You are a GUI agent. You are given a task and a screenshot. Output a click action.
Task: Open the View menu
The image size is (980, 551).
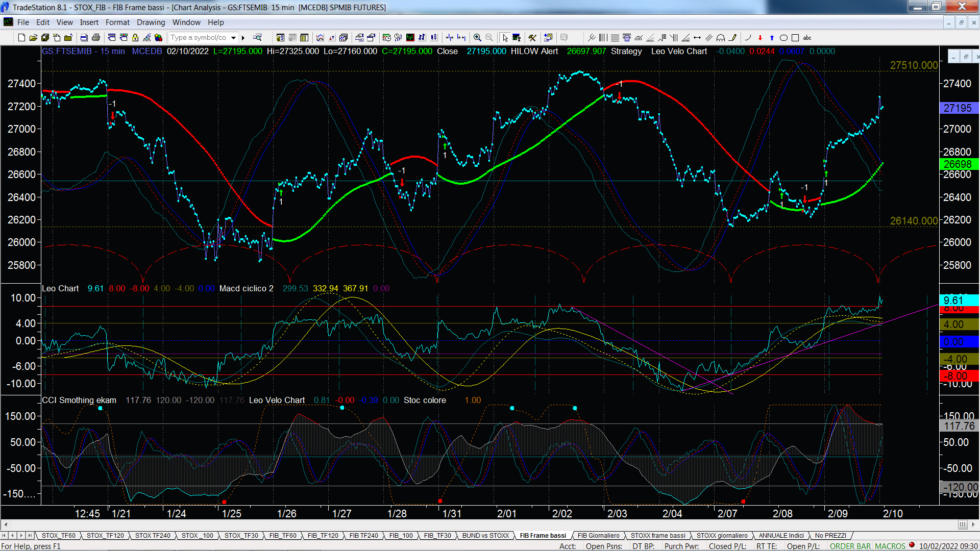[x=65, y=22]
